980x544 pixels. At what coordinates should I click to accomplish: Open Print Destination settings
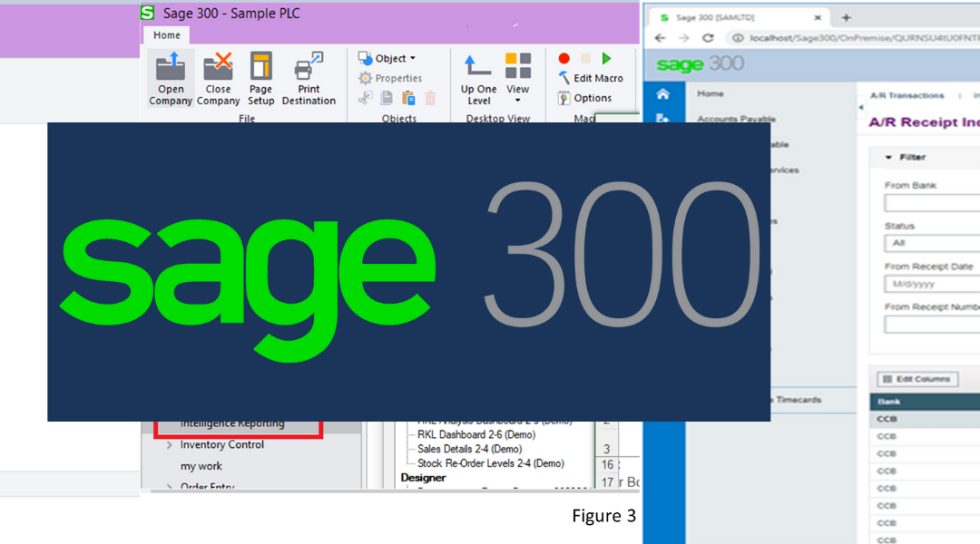(309, 79)
